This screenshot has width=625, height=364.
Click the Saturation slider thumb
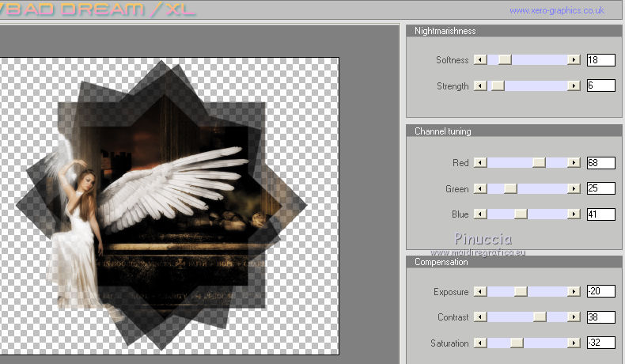tap(517, 343)
